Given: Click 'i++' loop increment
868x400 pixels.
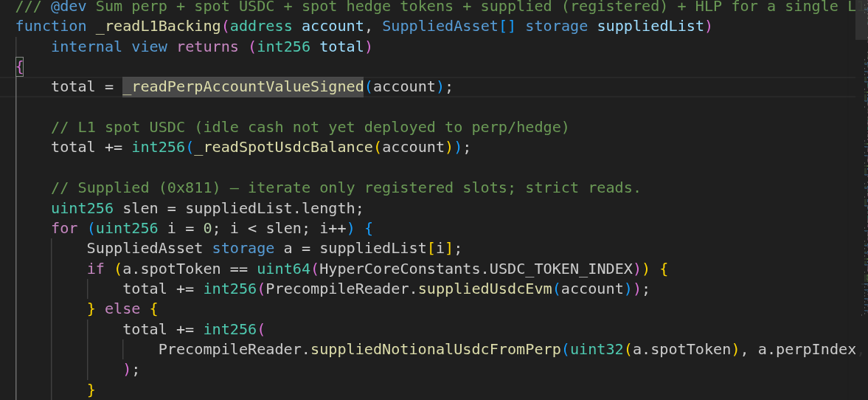Looking at the screenshot, I should 333,228.
